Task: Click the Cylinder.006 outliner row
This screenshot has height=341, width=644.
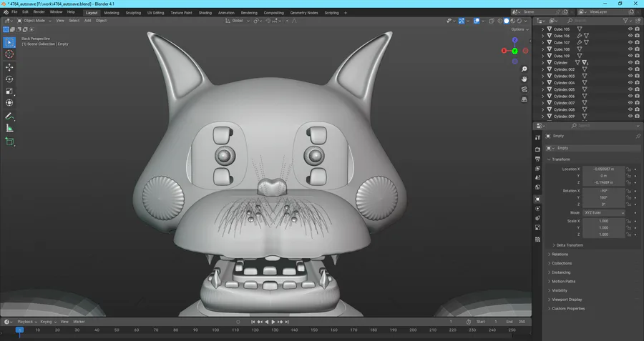Action: click(x=587, y=97)
